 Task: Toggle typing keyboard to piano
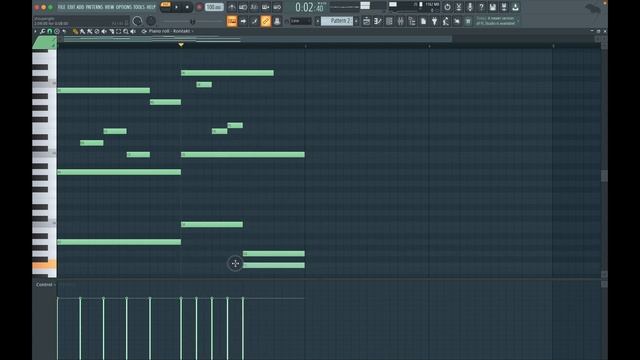click(x=232, y=21)
